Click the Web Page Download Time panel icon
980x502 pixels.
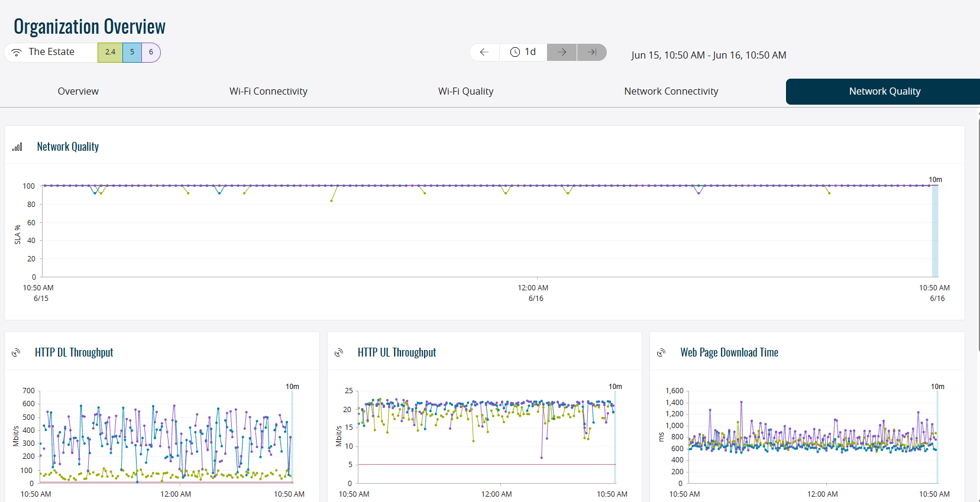click(661, 352)
